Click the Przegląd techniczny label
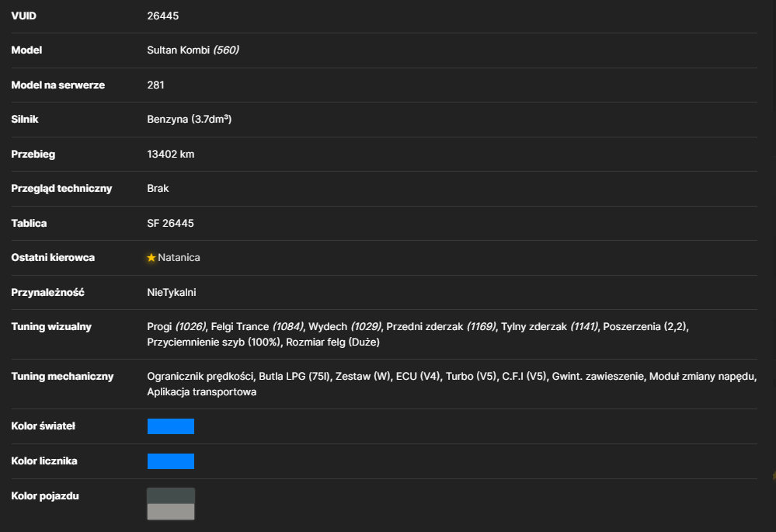This screenshot has height=532, width=776. click(61, 189)
